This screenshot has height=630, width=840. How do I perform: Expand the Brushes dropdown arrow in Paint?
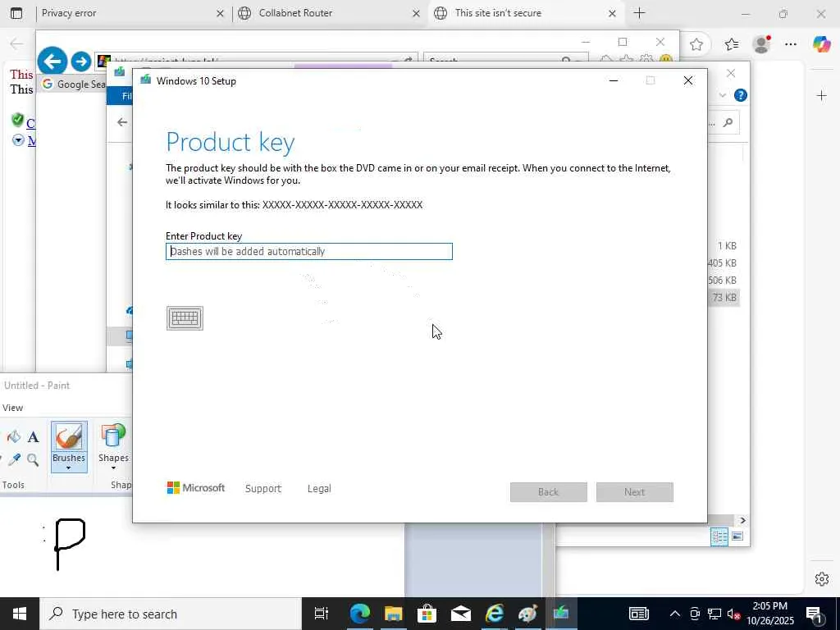click(x=69, y=468)
